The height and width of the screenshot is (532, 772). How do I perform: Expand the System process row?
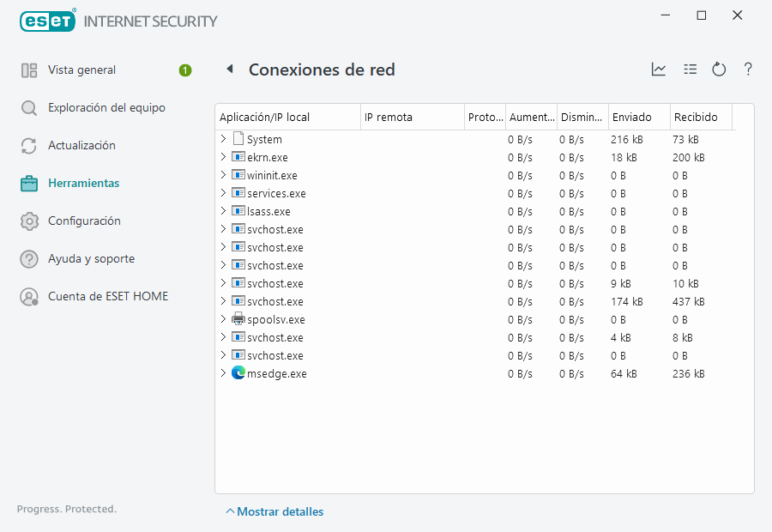[x=223, y=139]
